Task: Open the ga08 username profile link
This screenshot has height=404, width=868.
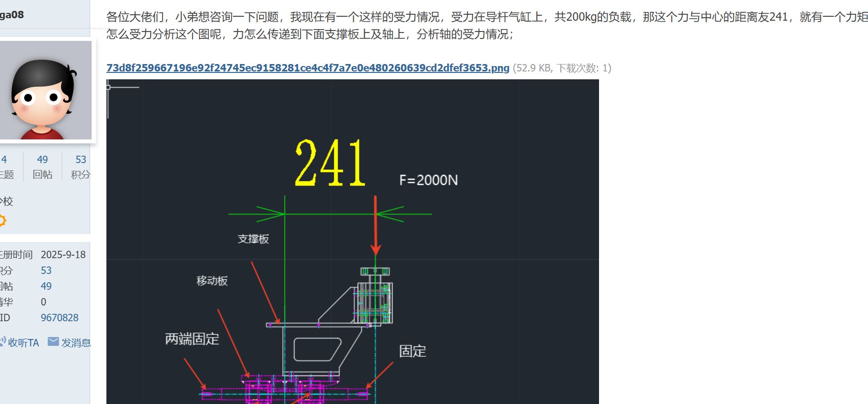Action: tap(11, 15)
